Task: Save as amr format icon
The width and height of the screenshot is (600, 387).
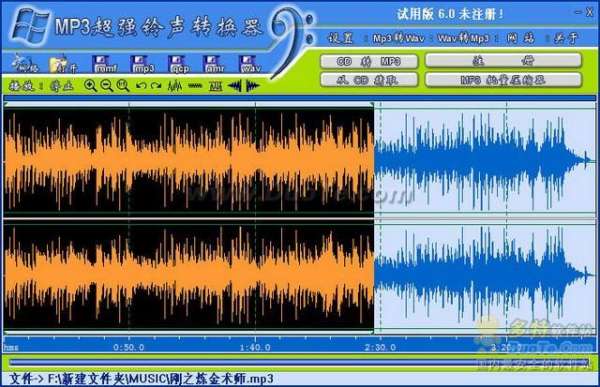Action: click(214, 64)
